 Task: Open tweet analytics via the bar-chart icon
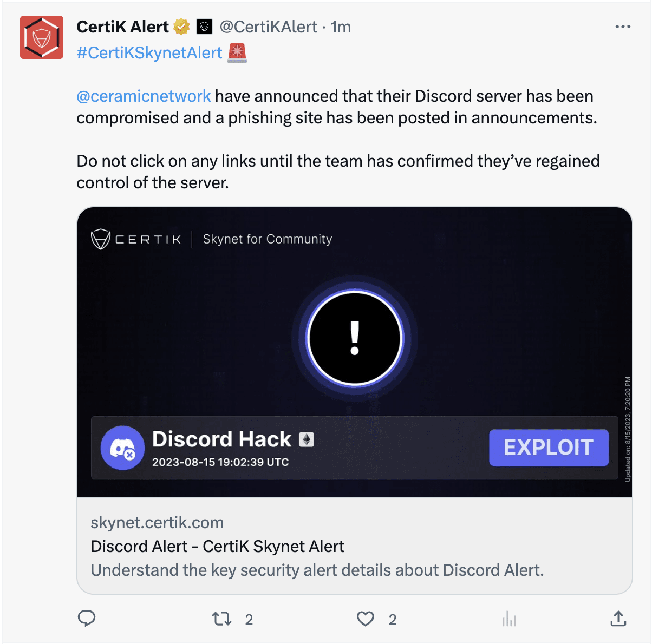509,619
